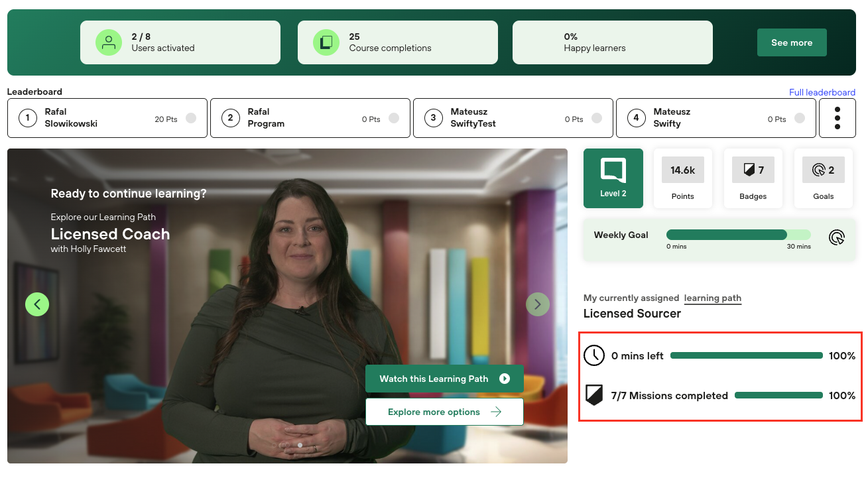Viewport: 868px width, 482px height.
Task: Click the Course completions book icon
Action: point(326,42)
